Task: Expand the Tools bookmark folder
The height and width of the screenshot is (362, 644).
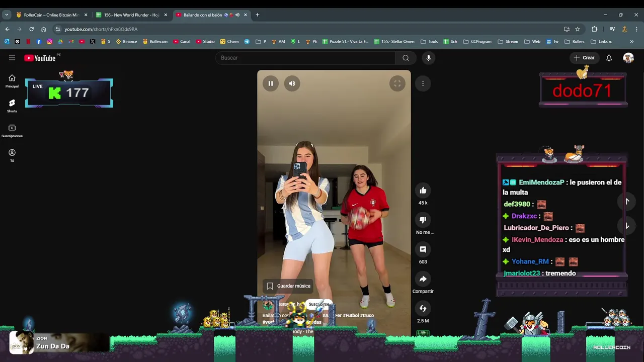Action: pyautogui.click(x=429, y=41)
